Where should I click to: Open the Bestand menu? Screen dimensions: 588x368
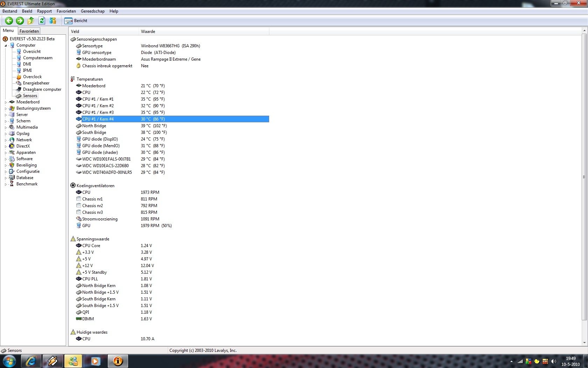10,11
